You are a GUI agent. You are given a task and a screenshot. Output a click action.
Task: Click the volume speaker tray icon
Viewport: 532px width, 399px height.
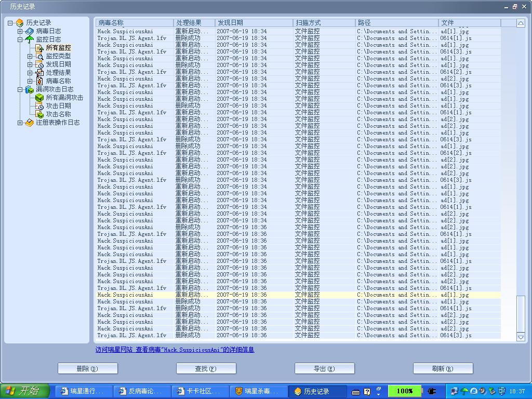coord(483,392)
